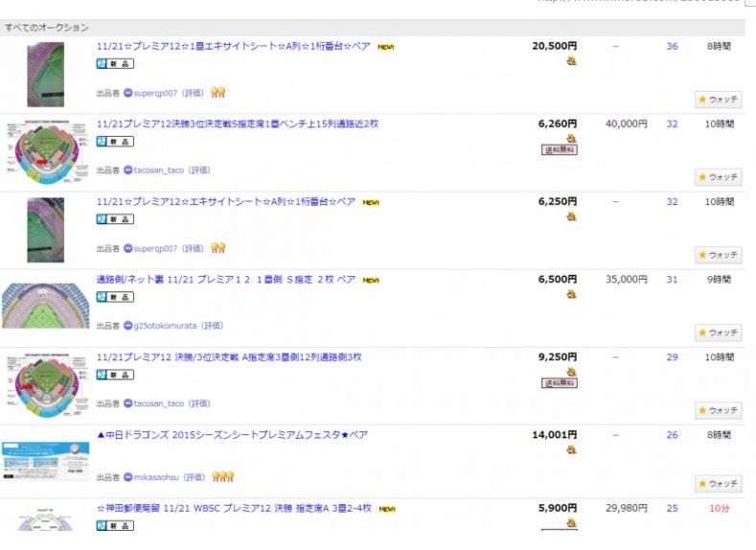Click bid icon under 6,250円 price

(571, 217)
